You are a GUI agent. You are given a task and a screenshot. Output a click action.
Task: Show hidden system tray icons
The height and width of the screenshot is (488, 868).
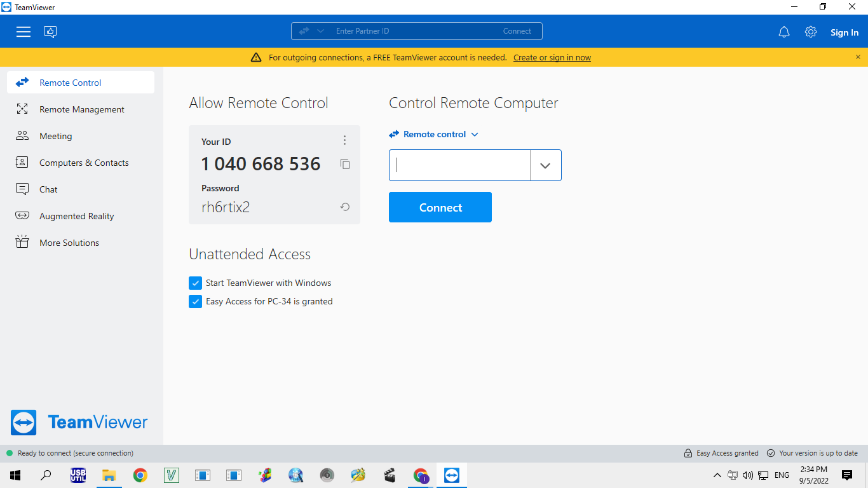coord(717,475)
